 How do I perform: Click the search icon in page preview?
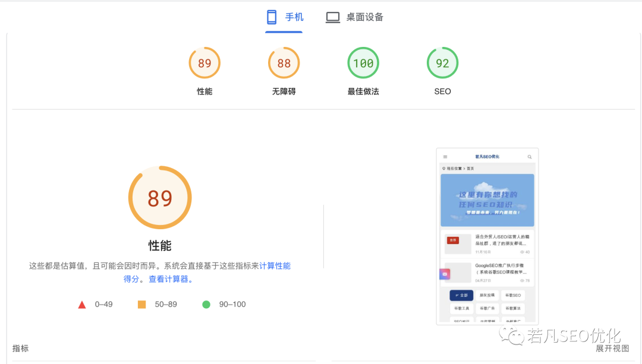coord(530,157)
